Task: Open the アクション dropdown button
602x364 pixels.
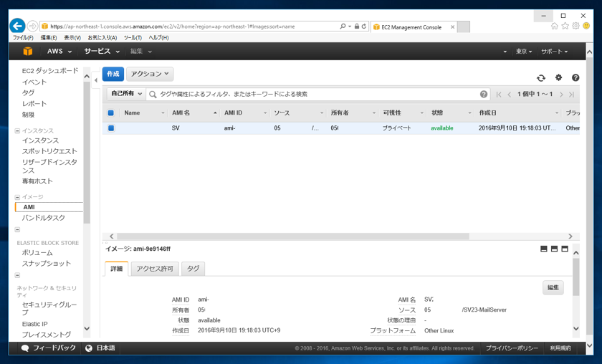Action: click(x=150, y=74)
